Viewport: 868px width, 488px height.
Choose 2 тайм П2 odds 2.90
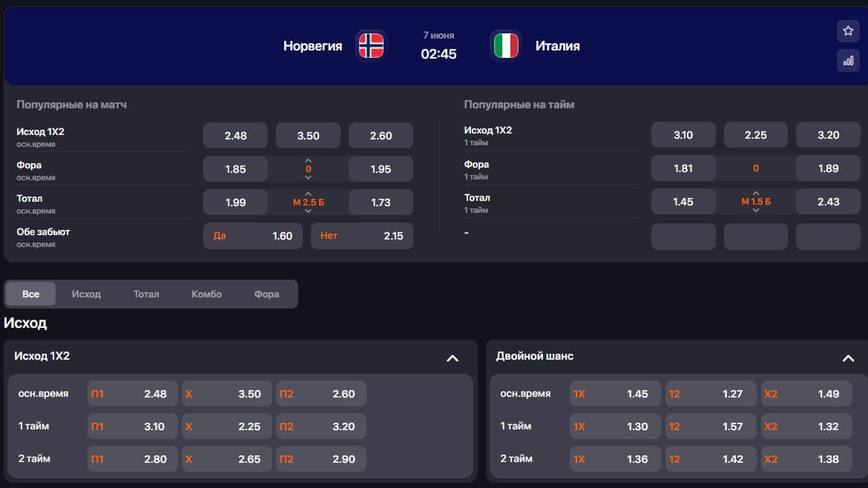tap(321, 458)
